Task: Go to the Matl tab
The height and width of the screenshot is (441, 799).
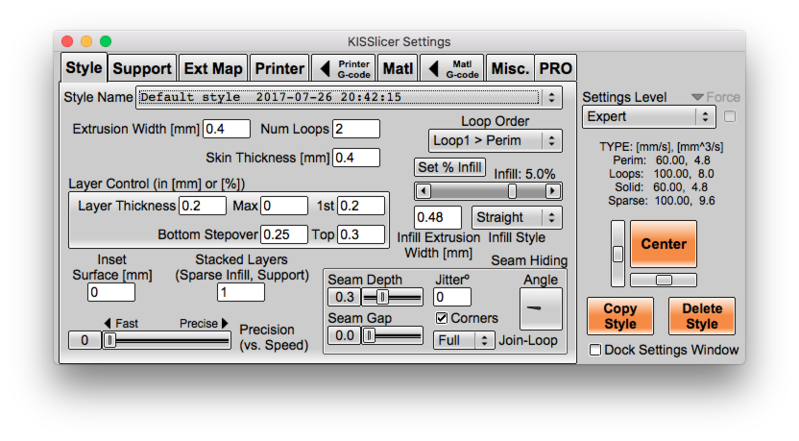Action: 397,68
